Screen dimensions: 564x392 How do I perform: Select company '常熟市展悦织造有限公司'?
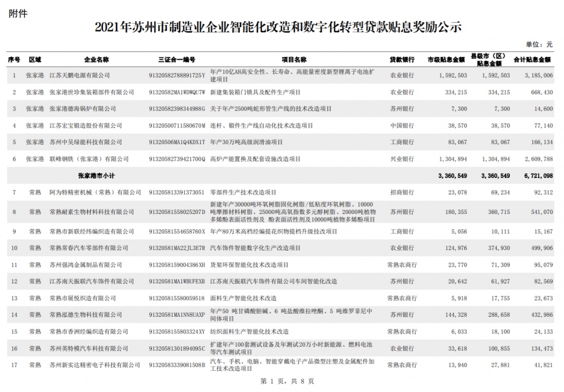pos(83,299)
